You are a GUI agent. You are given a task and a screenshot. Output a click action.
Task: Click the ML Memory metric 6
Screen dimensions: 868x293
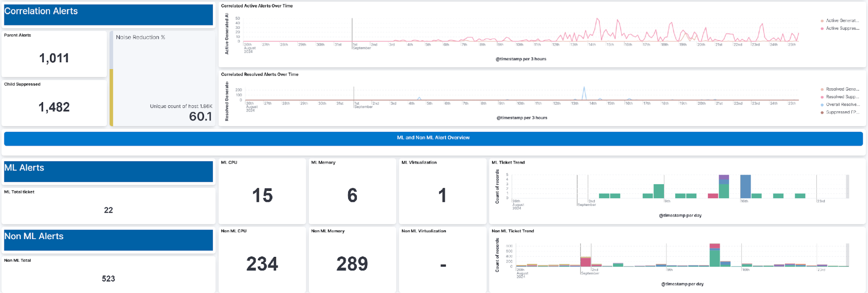(353, 196)
